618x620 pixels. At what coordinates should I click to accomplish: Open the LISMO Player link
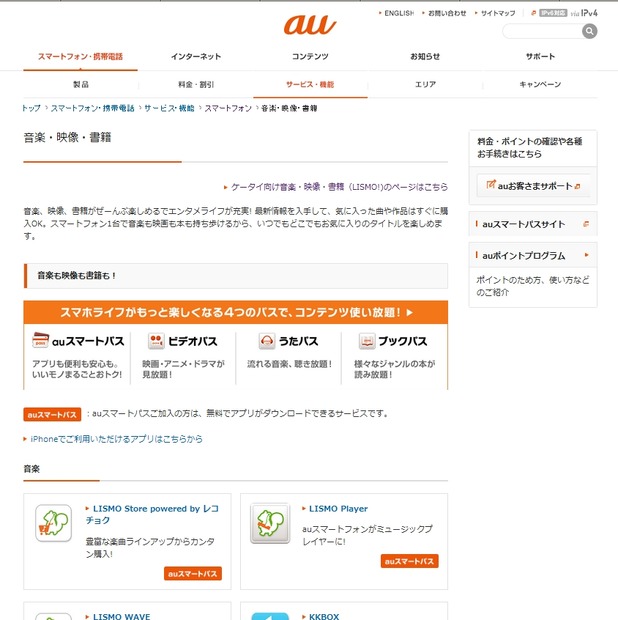tap(338, 508)
